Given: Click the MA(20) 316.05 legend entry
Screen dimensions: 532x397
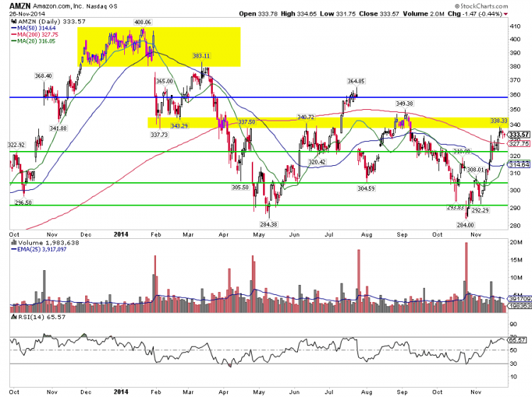Looking at the screenshot, I should click(x=33, y=41).
